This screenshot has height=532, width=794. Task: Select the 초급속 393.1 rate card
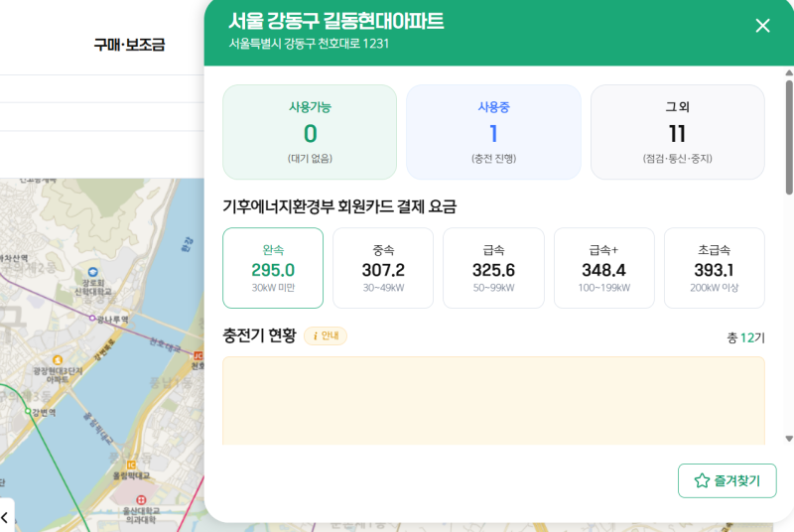[714, 268]
